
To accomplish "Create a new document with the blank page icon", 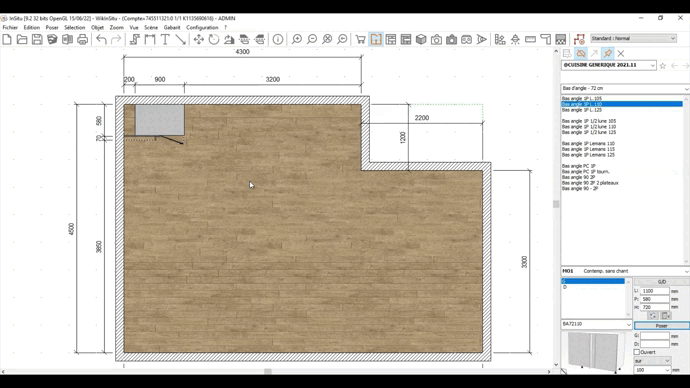I will (7, 39).
